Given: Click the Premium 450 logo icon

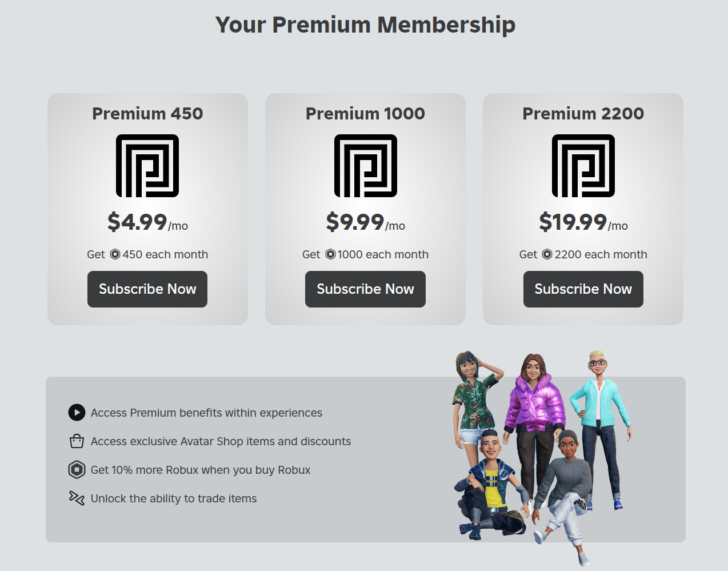Looking at the screenshot, I should click(x=147, y=166).
